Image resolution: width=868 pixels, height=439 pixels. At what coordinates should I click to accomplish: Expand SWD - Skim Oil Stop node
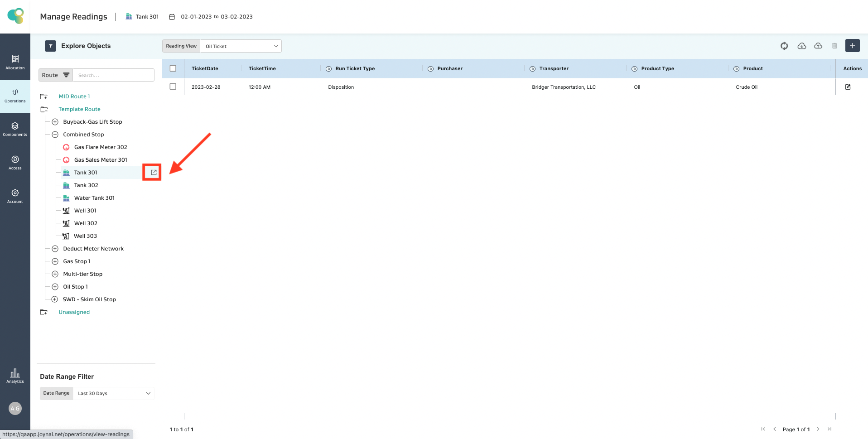click(55, 299)
